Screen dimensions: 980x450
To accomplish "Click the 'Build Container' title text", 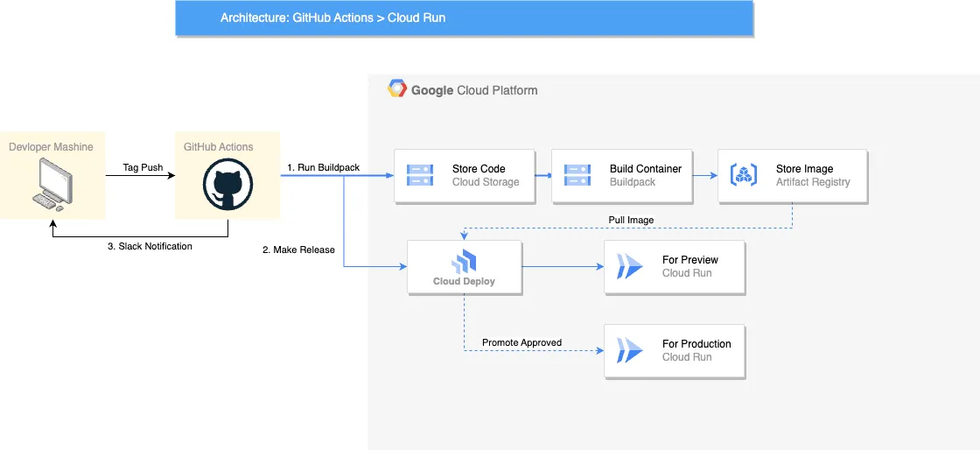I will 646,169.
